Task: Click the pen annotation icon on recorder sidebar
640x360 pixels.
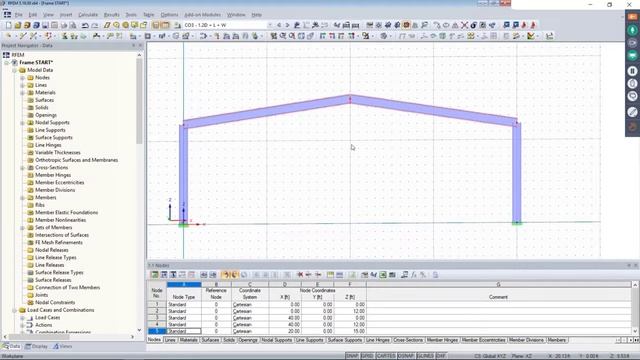Action: (x=632, y=112)
